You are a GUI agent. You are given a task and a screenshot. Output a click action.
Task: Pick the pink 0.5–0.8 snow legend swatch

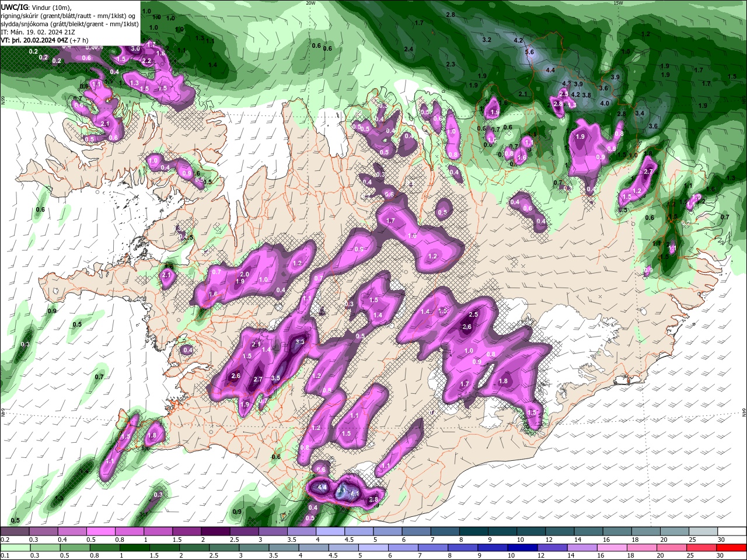pos(101,532)
